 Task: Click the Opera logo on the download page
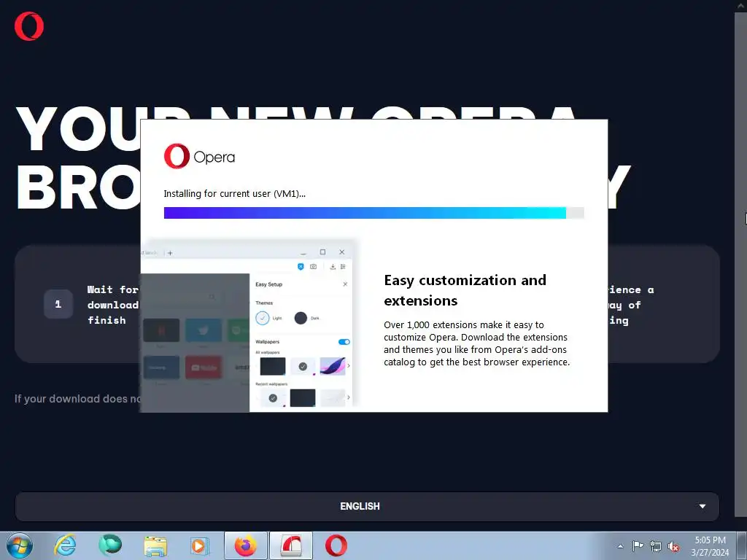[x=29, y=26]
